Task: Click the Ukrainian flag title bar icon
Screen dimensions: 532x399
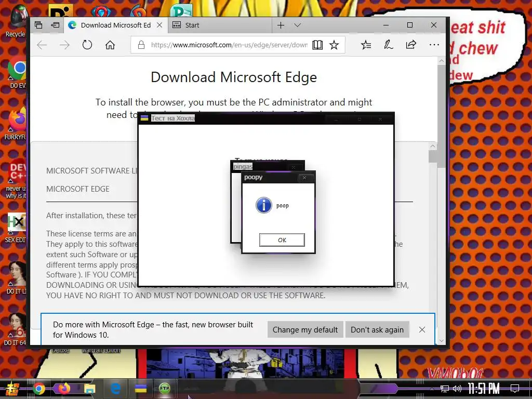Action: pyautogui.click(x=144, y=118)
